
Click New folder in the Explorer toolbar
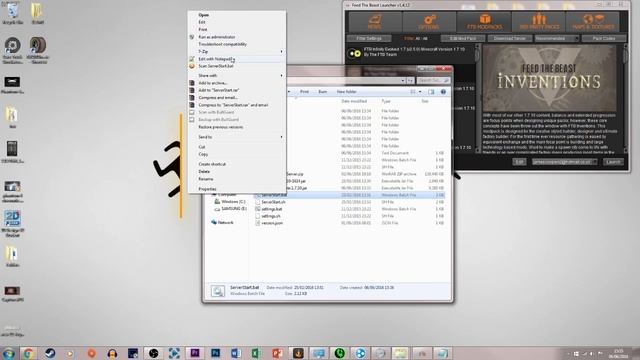pyautogui.click(x=347, y=92)
